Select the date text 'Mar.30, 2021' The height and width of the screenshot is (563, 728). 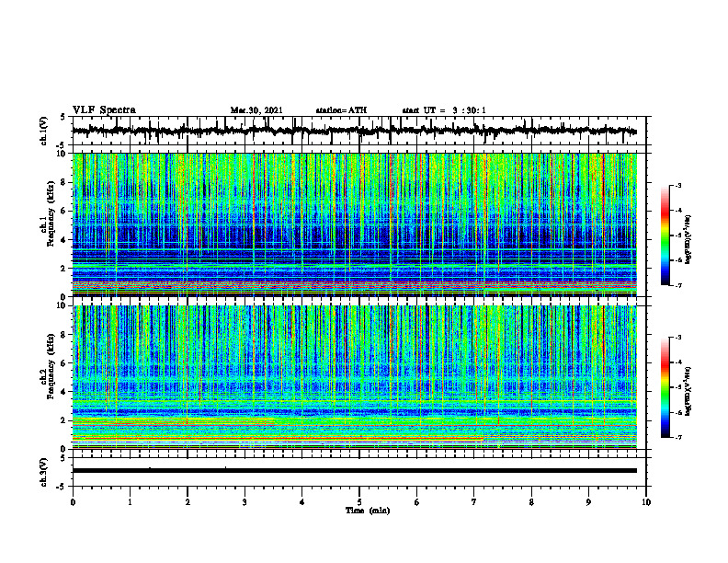pyautogui.click(x=256, y=110)
